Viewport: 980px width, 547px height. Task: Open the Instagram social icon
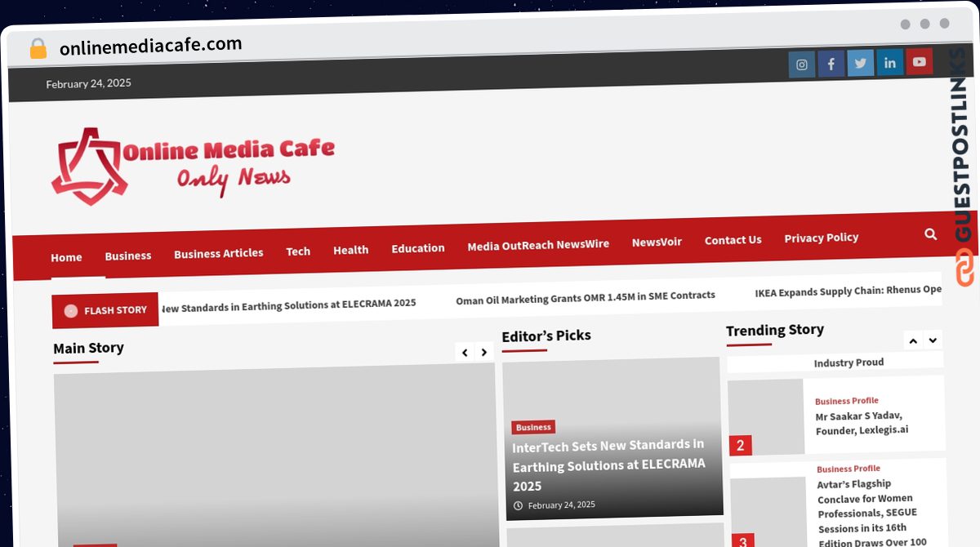pos(802,64)
